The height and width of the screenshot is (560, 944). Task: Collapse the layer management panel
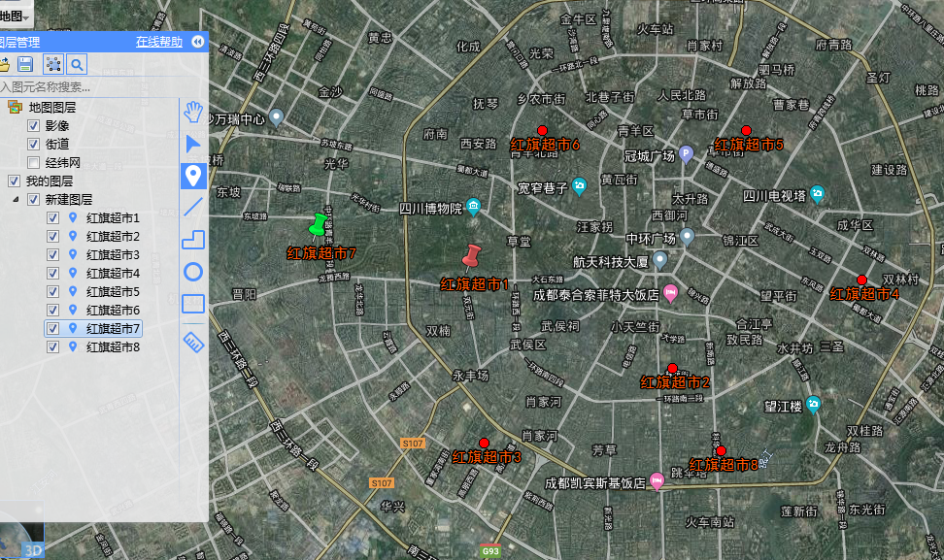click(197, 42)
